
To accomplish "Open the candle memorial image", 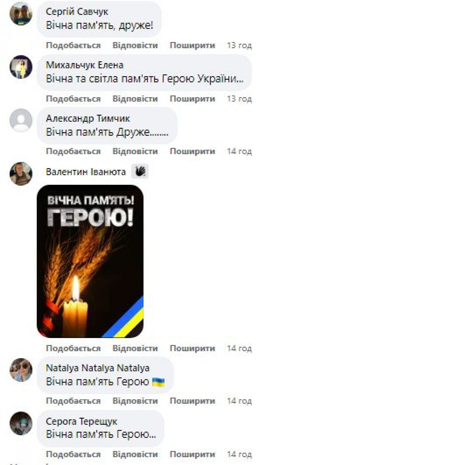I will click(90, 261).
